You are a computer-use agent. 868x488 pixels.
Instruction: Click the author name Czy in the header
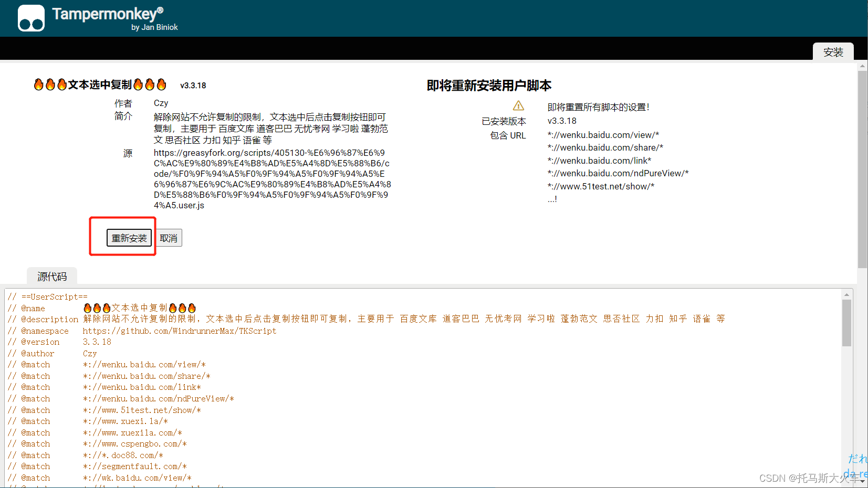pyautogui.click(x=161, y=103)
